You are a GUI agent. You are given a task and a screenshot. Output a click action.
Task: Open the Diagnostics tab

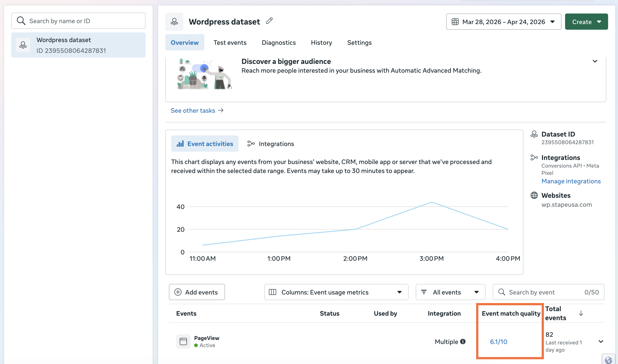coord(278,43)
